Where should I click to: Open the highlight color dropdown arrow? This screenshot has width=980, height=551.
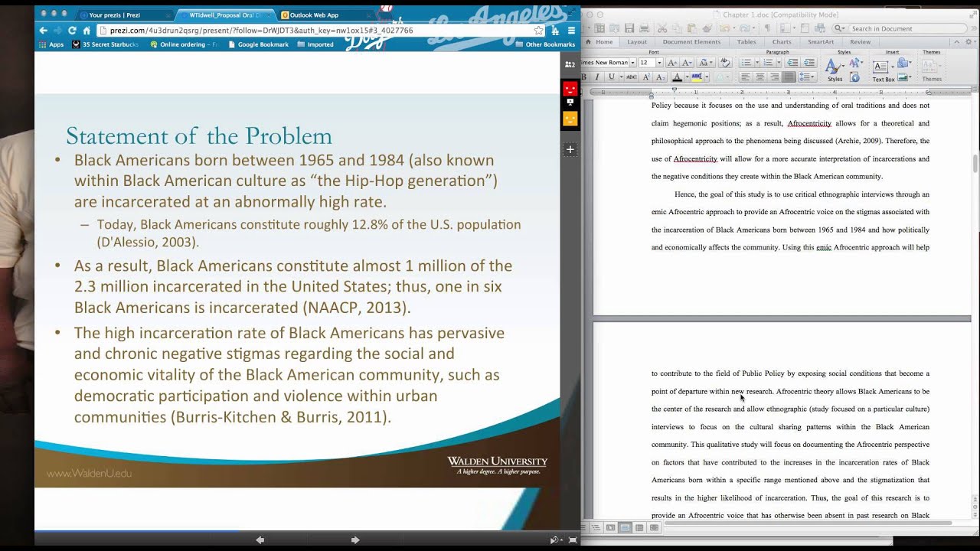point(707,77)
